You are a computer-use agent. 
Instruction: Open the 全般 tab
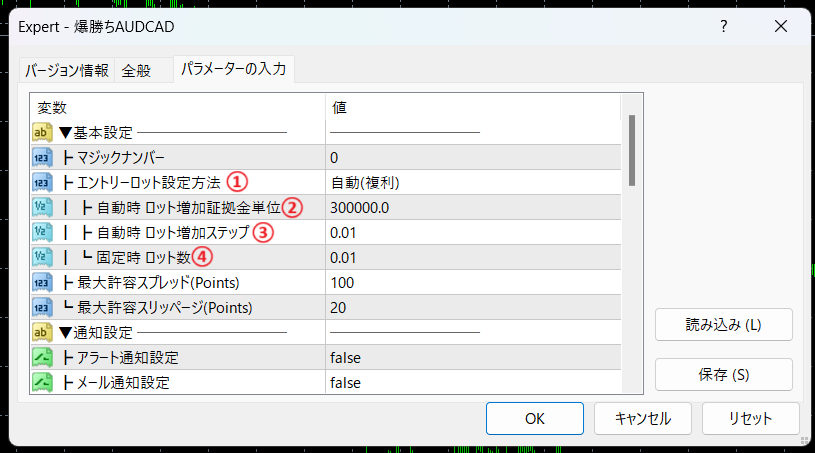[136, 71]
